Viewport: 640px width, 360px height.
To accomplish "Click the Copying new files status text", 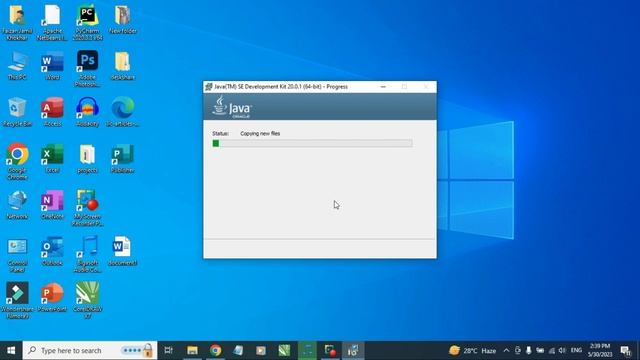I will coord(260,133).
